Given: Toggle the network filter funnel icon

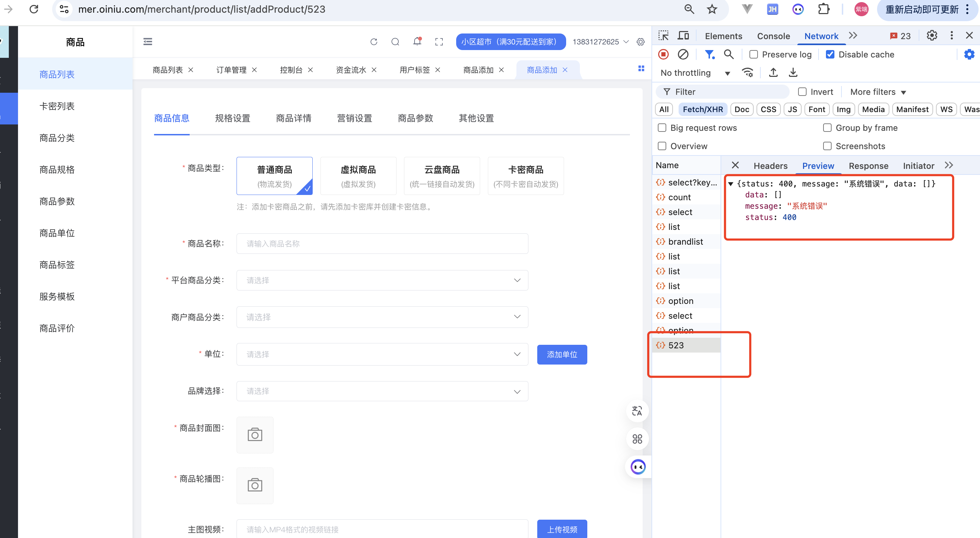Looking at the screenshot, I should coord(710,54).
